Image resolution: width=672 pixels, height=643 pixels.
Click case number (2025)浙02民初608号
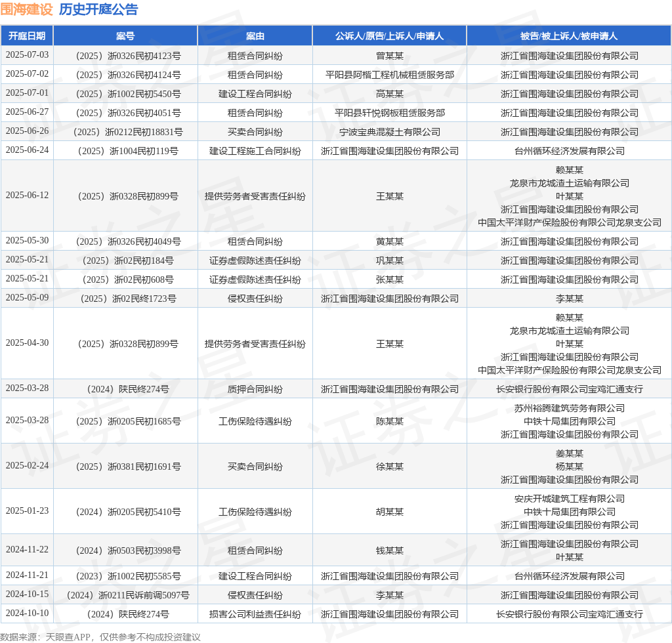(128, 280)
